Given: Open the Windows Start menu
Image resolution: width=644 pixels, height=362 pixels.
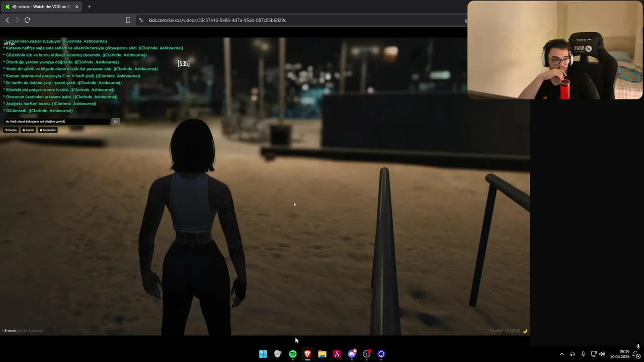Looking at the screenshot, I should click(x=263, y=354).
